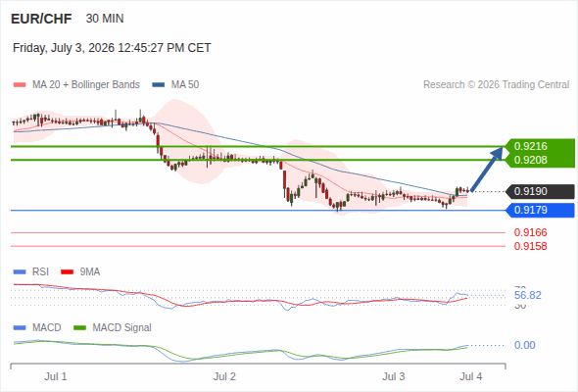Click the MA 20 + Bollinger Bands legend label
This screenshot has width=578, height=392.
(86, 85)
